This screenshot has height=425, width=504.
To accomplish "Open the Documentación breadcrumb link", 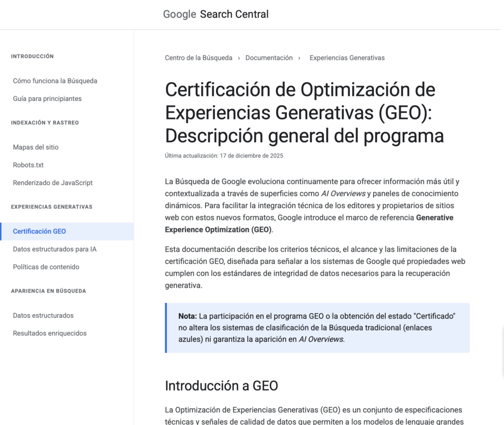I will (x=269, y=58).
